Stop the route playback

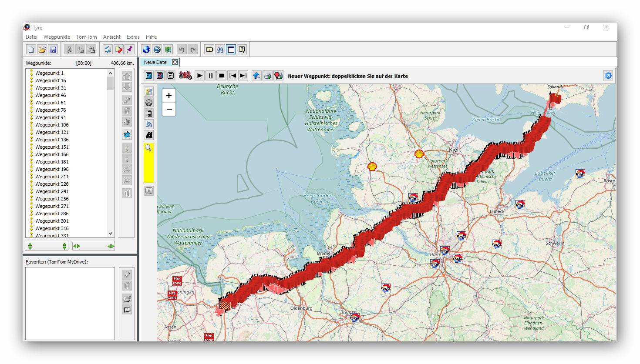point(221,76)
